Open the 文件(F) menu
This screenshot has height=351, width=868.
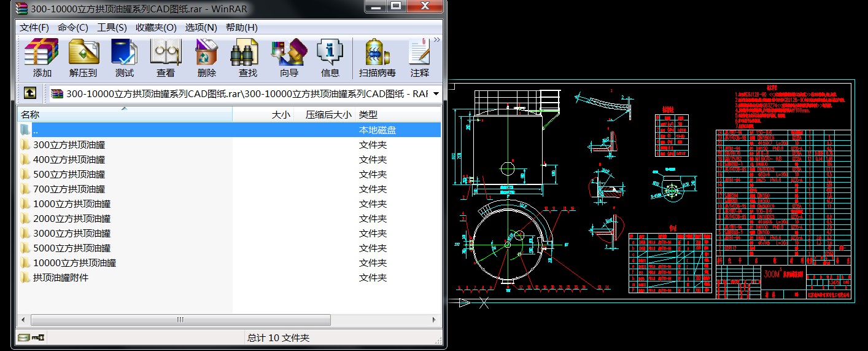(x=34, y=28)
